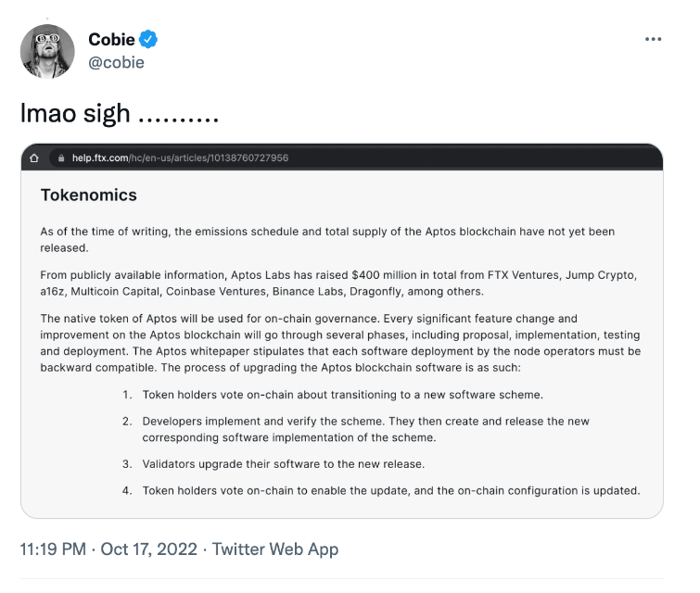Click list item one about token holders voting
Viewport: 700px width, 593px height.
333,395
